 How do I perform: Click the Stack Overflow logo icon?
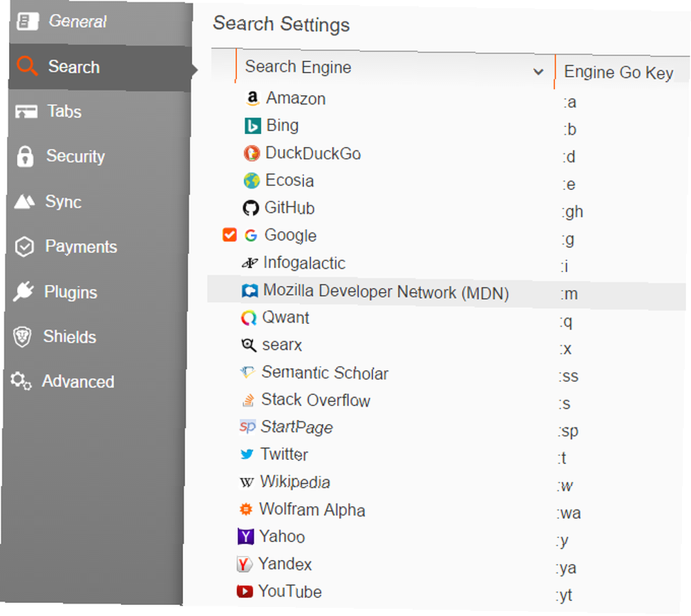[248, 400]
